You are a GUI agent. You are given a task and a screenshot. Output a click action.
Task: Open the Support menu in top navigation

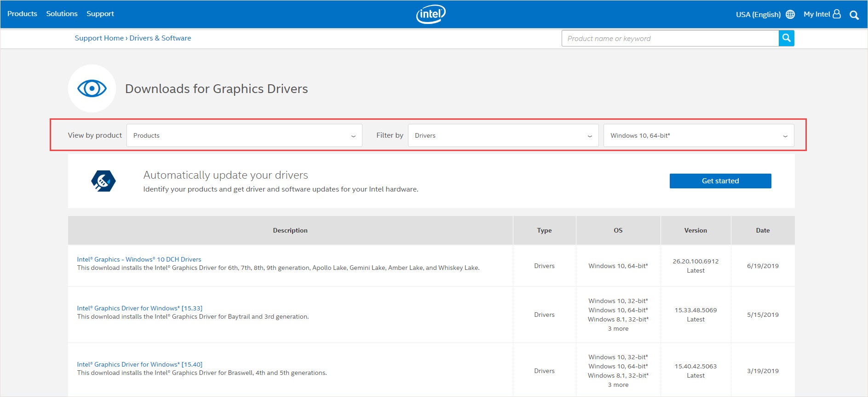click(100, 14)
